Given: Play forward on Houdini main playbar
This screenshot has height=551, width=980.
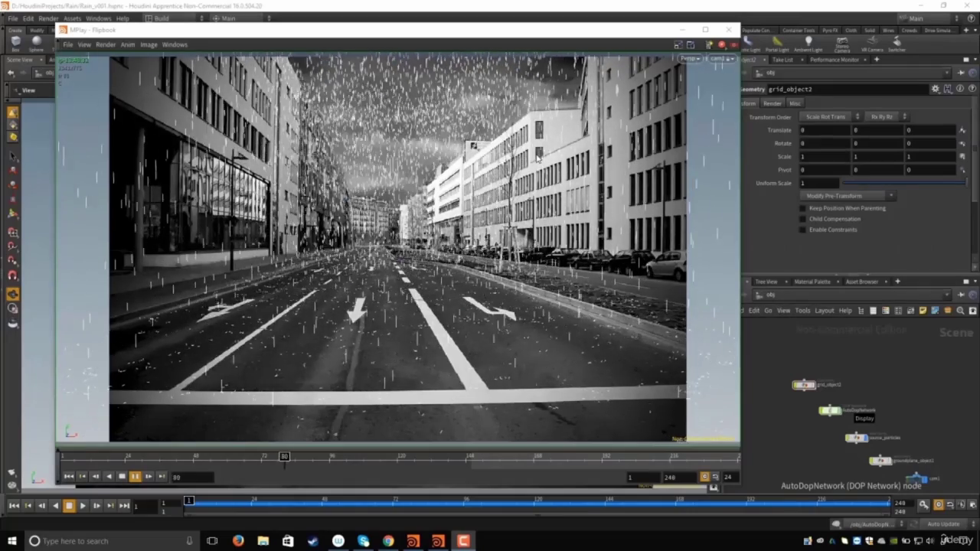Looking at the screenshot, I should click(83, 505).
